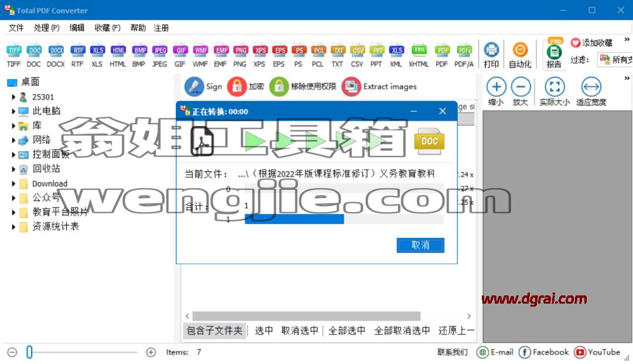Select the CSV conversion icon
This screenshot has width=633, height=364.
[358, 50]
